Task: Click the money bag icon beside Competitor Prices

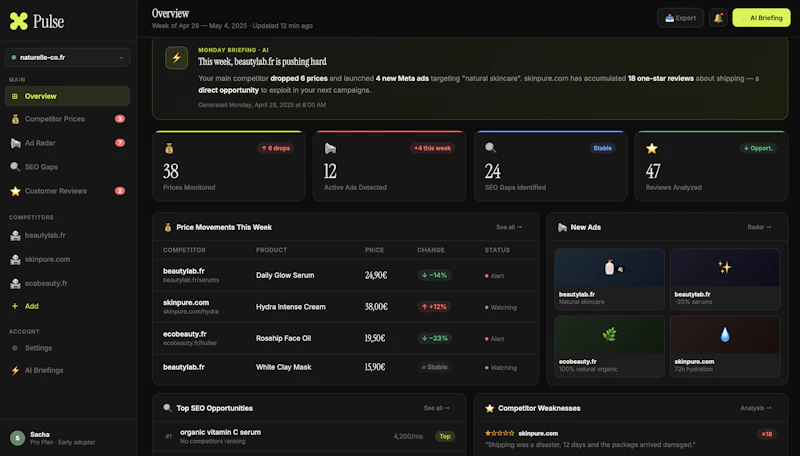Action: coord(15,119)
